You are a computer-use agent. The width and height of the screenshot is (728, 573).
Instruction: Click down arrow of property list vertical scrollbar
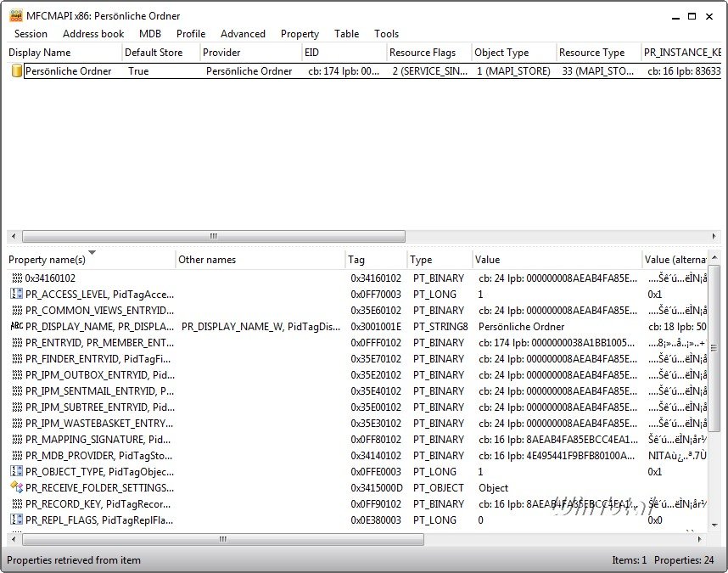click(714, 525)
